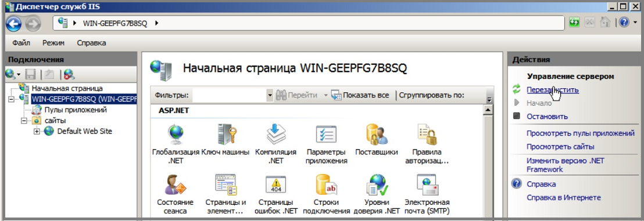Select Default Web Site tree item
Viewport: 644px width, 221px height.
pyautogui.click(x=85, y=131)
